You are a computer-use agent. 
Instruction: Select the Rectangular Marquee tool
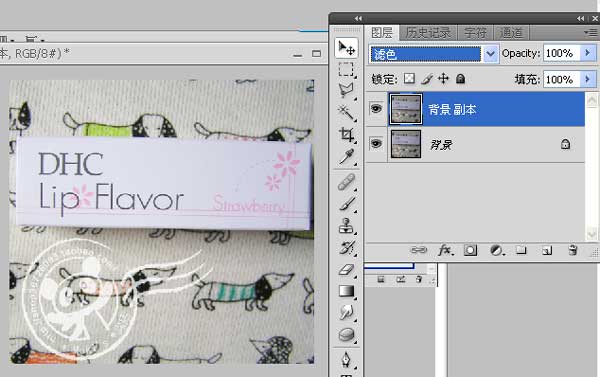[346, 70]
